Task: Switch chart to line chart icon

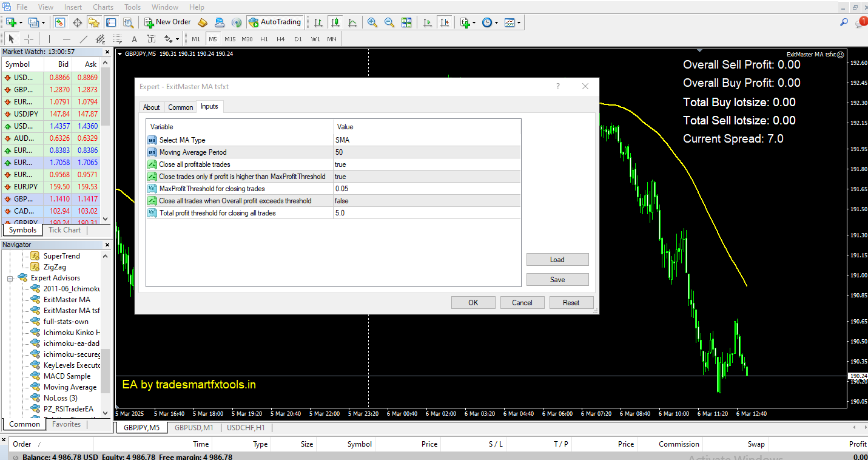Action: (352, 22)
